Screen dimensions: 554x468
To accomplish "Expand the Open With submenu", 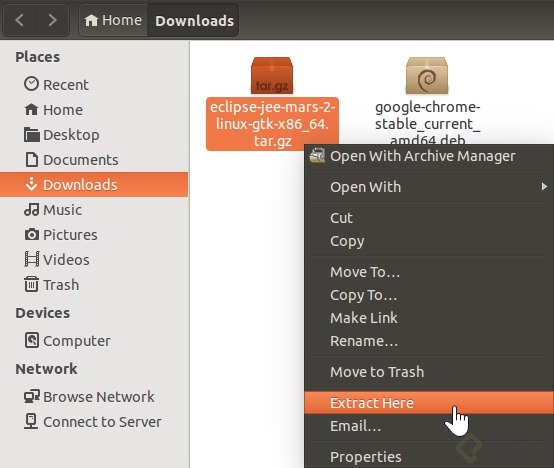I will (429, 187).
